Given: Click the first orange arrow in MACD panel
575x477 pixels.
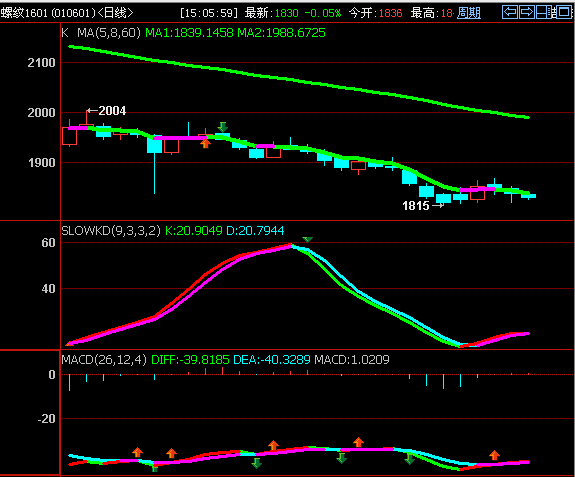Looking at the screenshot, I should pos(138,452).
